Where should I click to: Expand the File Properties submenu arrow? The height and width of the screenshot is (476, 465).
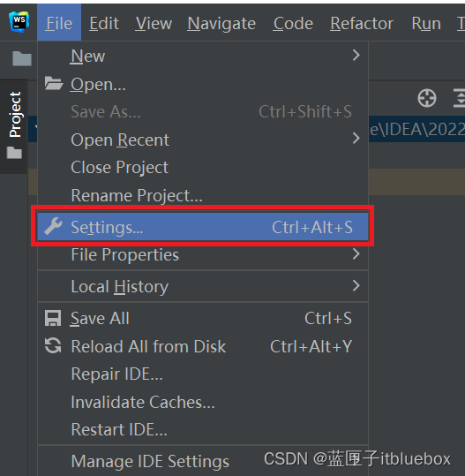tap(356, 253)
